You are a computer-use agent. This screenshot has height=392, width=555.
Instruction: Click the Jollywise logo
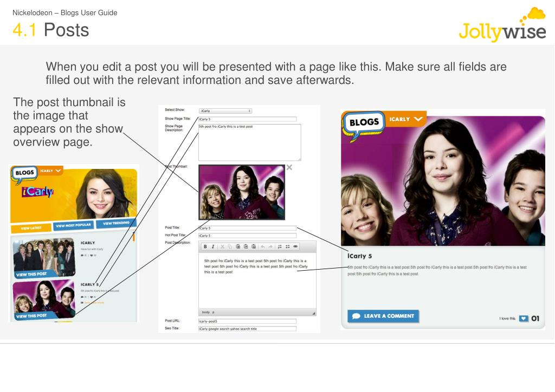tap(502, 25)
